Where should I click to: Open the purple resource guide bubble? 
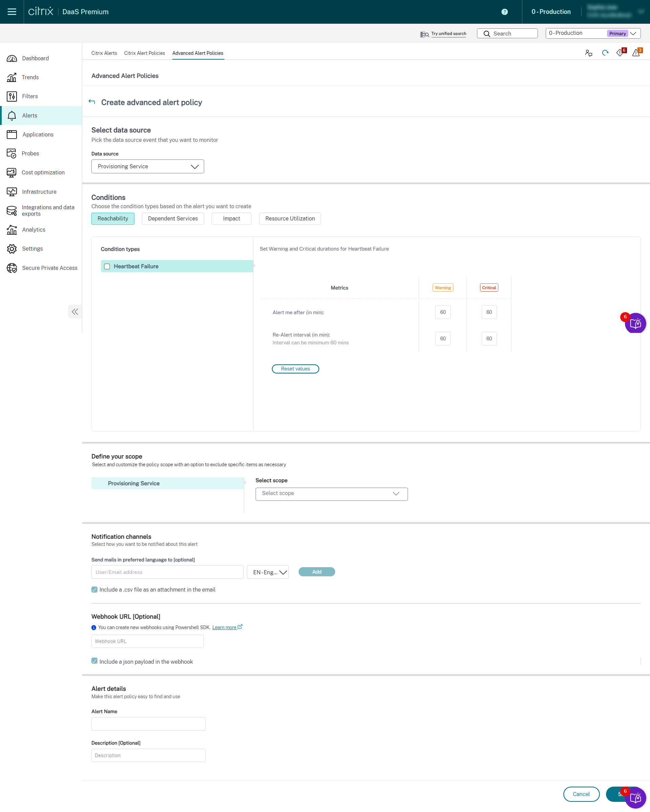coord(635,323)
